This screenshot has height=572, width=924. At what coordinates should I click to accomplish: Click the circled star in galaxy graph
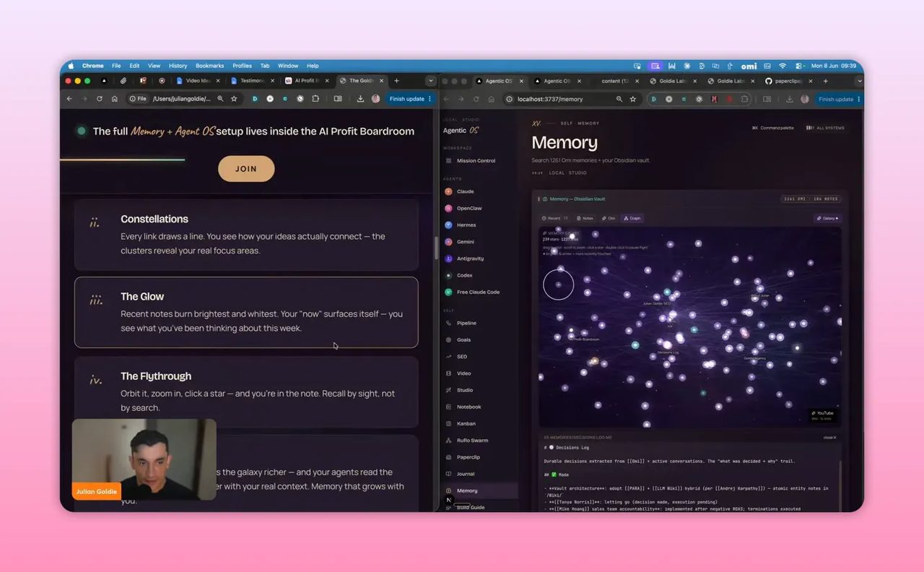pos(558,285)
